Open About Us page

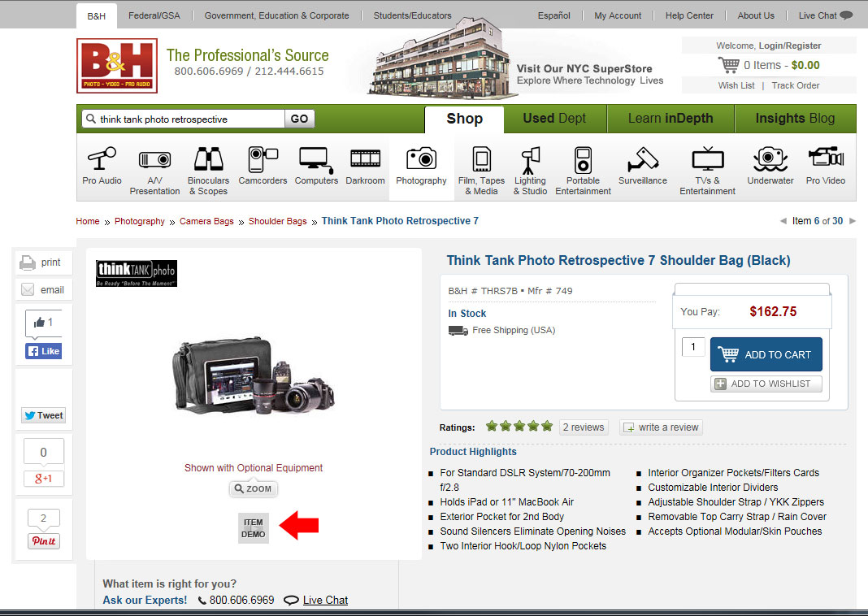coord(756,15)
